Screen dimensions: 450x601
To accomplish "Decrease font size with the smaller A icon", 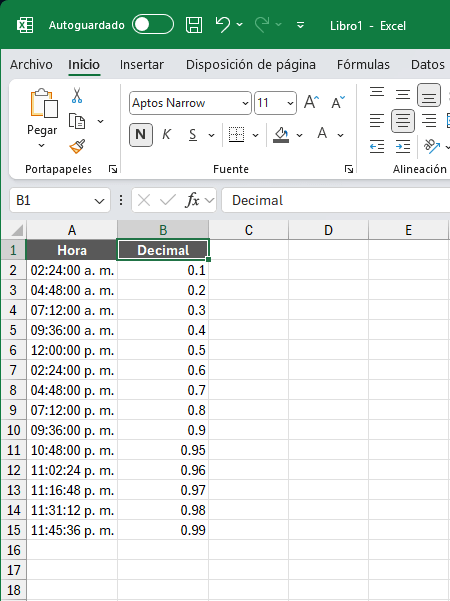I will 338,102.
